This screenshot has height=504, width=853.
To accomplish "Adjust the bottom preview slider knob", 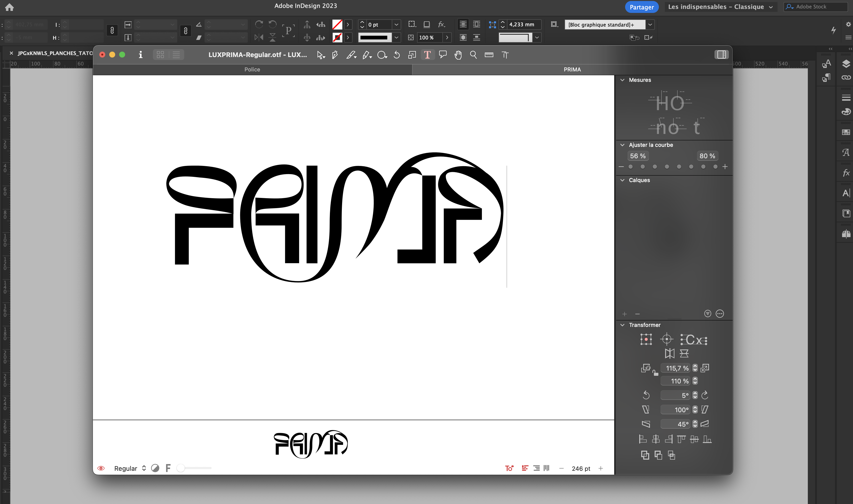I will pos(181,468).
